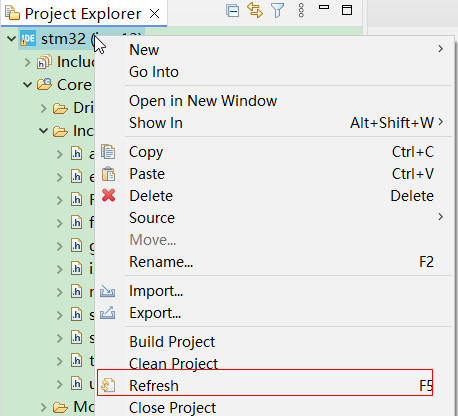Screen dimensions: 458x416
Task: Click the Refresh icon in menu
Action: pos(108,386)
